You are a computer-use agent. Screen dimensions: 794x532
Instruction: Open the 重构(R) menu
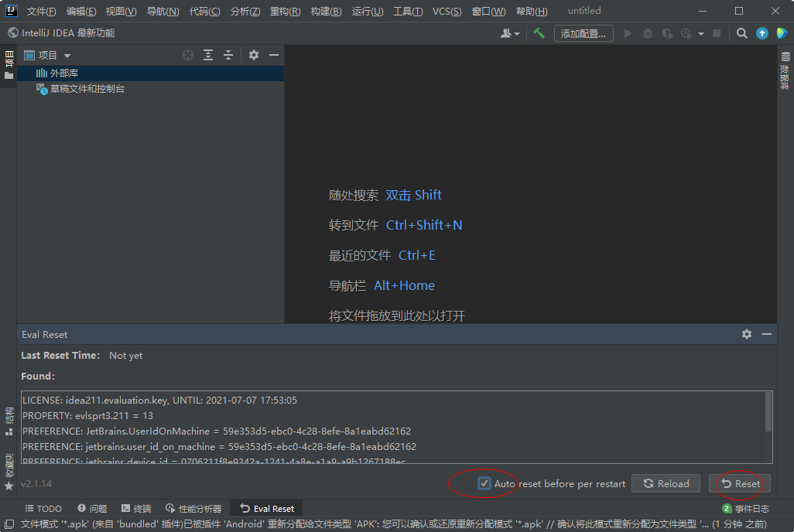tap(285, 11)
